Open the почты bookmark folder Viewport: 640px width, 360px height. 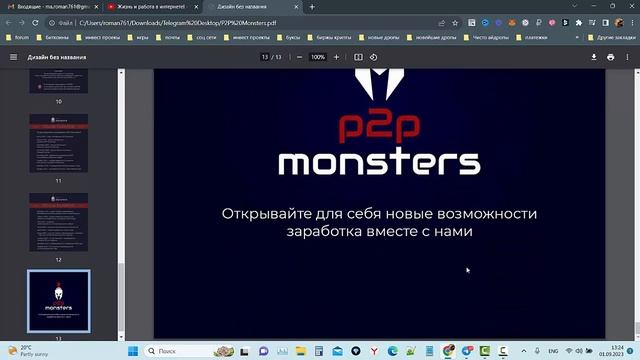pyautogui.click(x=168, y=37)
